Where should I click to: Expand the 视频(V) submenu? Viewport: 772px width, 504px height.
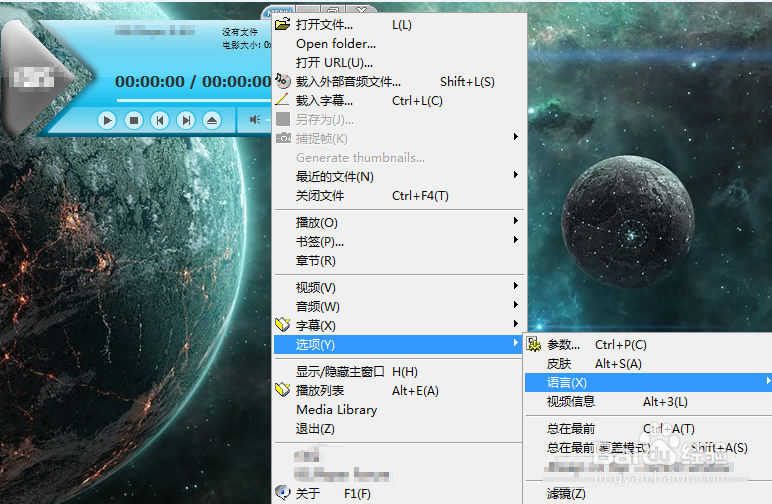(399, 287)
